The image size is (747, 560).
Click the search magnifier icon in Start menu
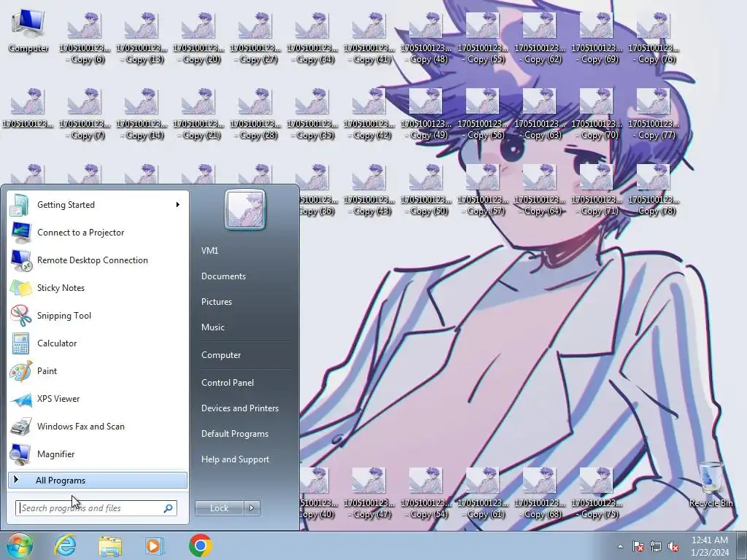pos(169,508)
